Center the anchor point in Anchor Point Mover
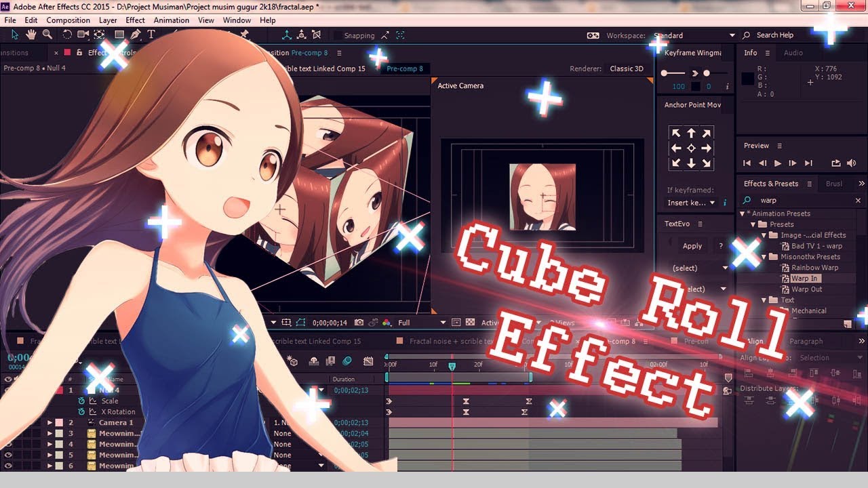868x488 pixels. coord(691,148)
